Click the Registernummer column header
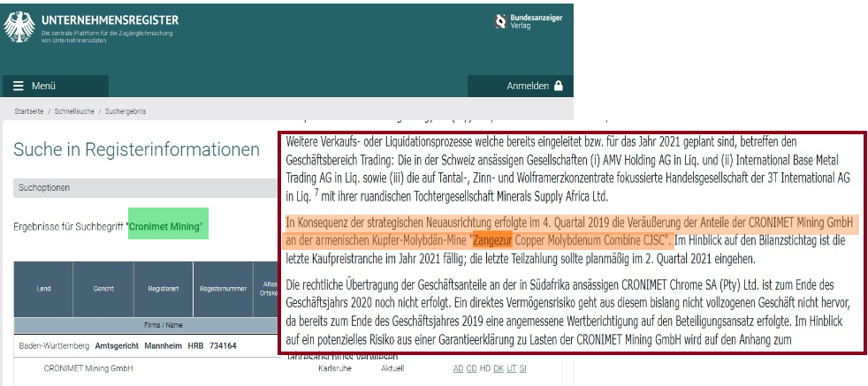The height and width of the screenshot is (386, 868). [x=223, y=289]
